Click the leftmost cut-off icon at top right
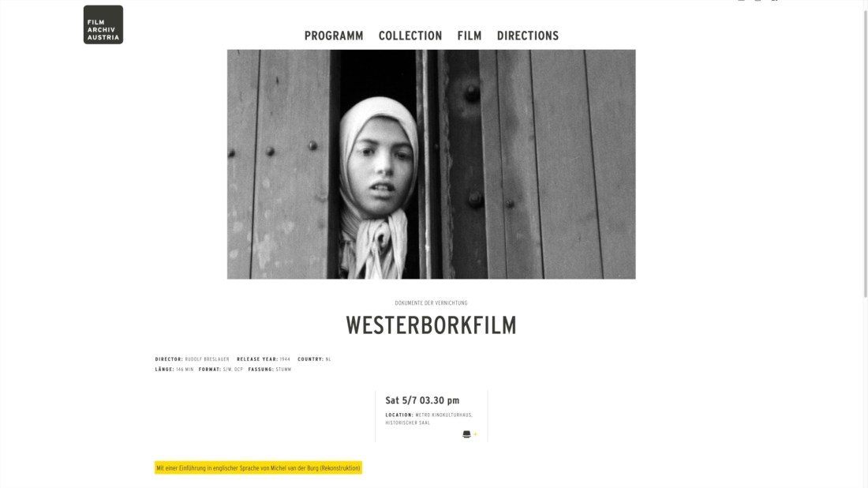Screen dimensions: 868x488 pos(741,1)
